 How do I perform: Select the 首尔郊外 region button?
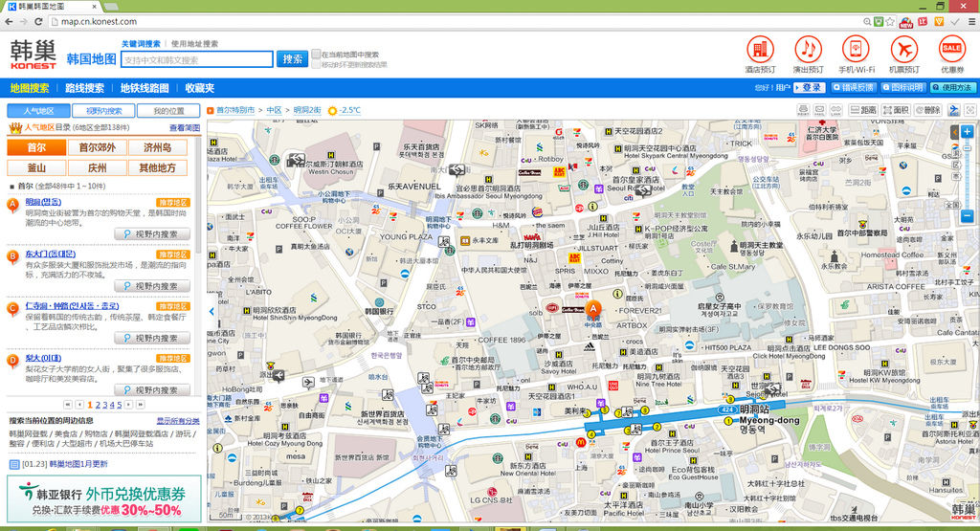[97, 147]
